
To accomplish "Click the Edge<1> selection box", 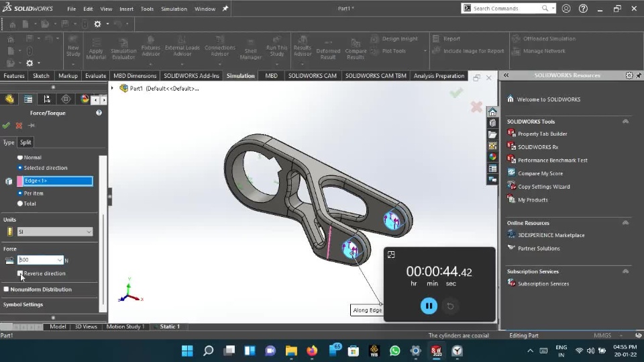I will pos(58,181).
